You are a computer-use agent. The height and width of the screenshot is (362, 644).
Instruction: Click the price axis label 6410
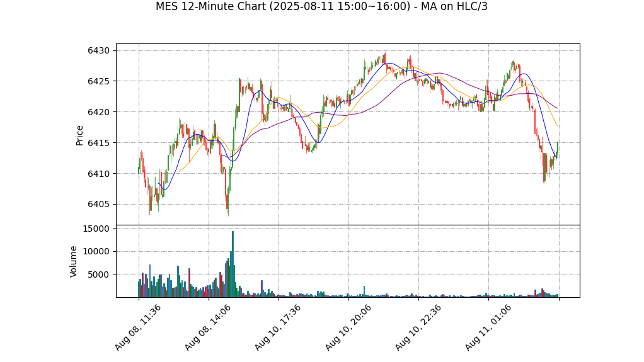coord(98,174)
